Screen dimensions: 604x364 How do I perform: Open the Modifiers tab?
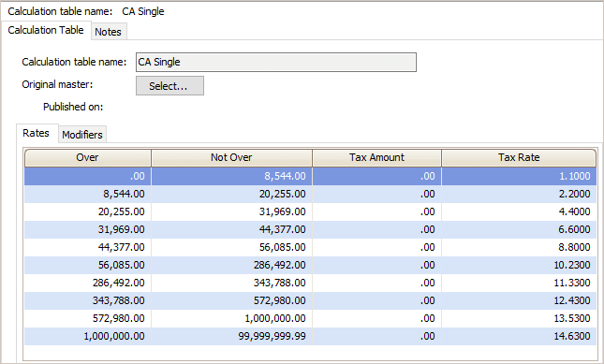[x=82, y=135]
